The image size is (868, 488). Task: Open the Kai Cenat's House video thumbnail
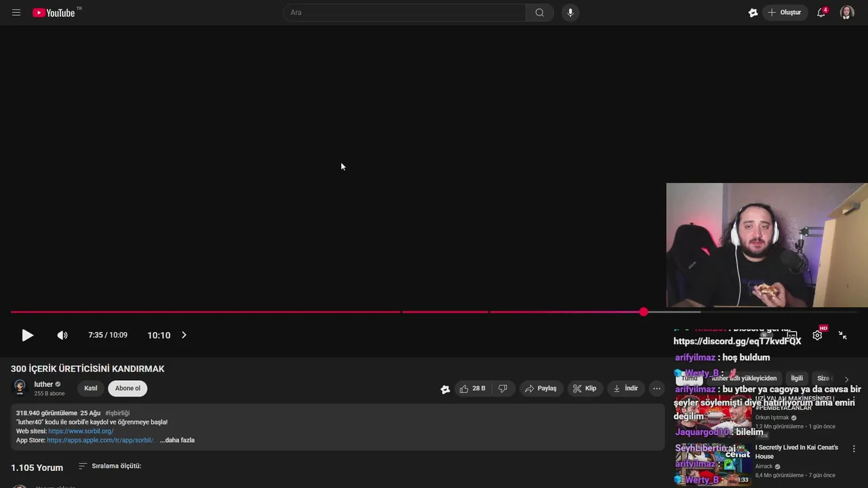713,465
